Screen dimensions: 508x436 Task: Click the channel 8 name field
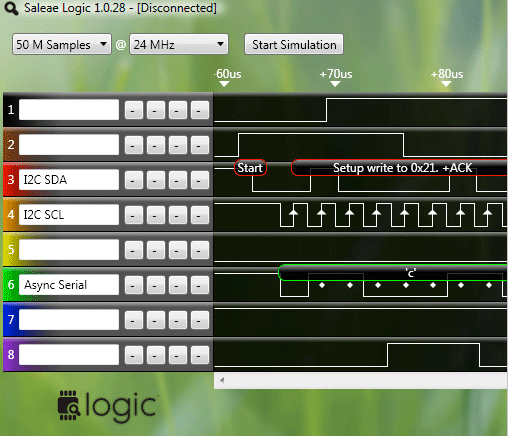[69, 355]
